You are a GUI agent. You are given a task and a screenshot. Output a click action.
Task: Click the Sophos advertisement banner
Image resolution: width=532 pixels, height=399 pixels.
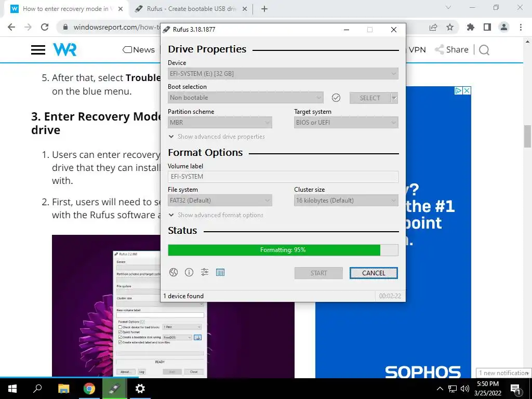point(393,232)
